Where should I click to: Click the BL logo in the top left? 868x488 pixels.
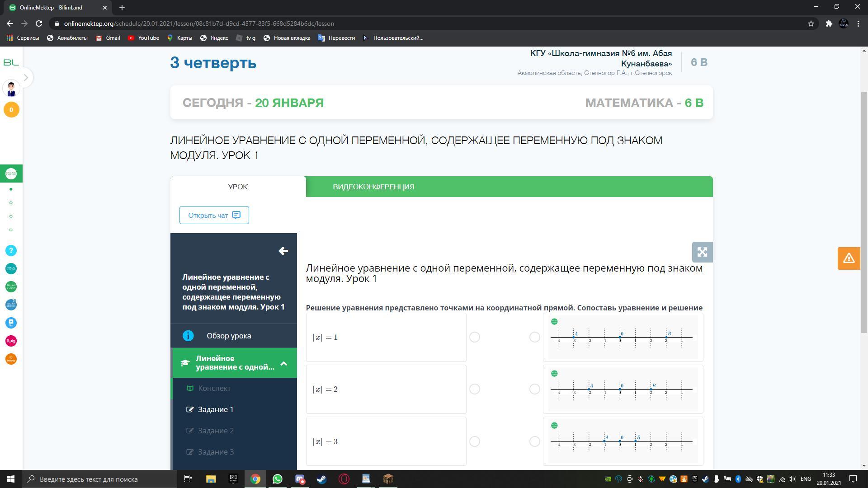[x=11, y=62]
